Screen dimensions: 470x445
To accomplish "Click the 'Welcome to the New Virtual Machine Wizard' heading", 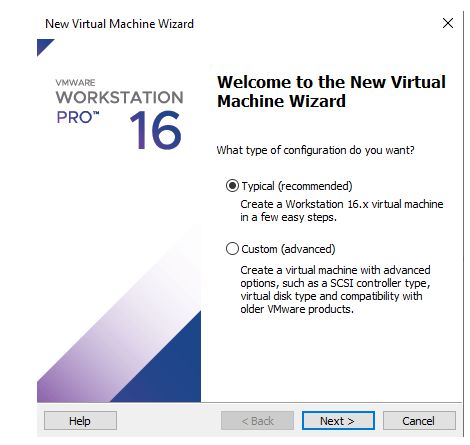I will coord(331,91).
